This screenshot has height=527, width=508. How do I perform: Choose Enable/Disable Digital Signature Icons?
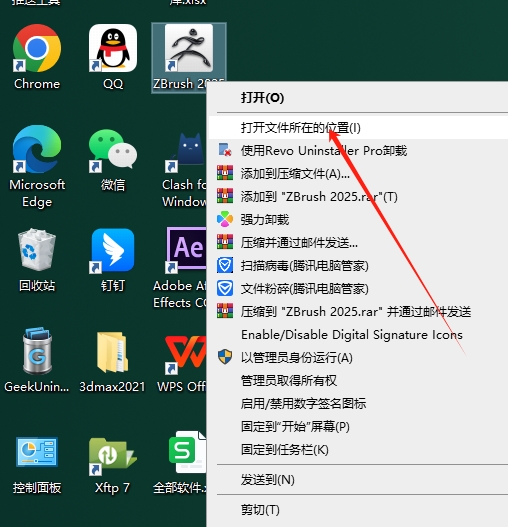point(358,335)
